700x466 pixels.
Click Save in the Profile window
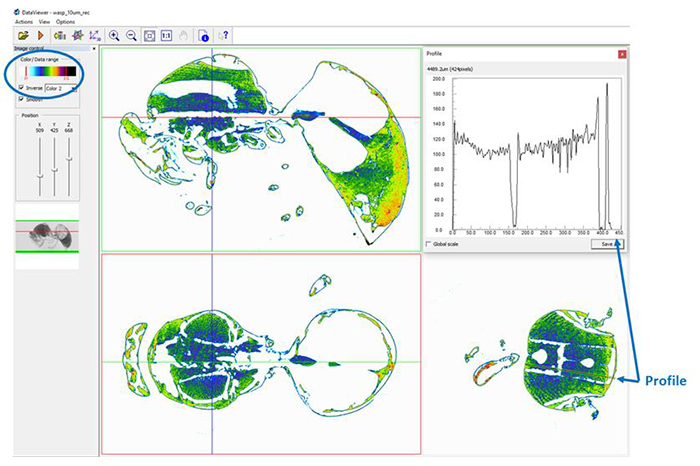point(605,244)
